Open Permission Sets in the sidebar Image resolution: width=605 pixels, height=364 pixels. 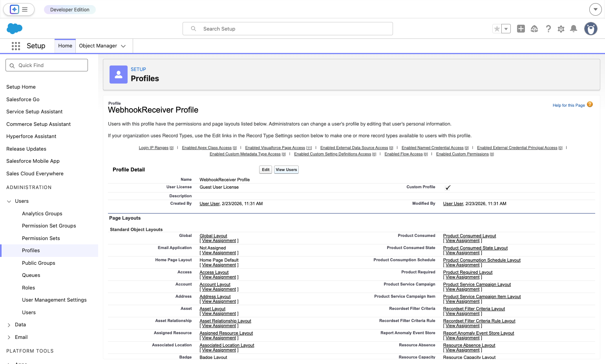point(41,238)
